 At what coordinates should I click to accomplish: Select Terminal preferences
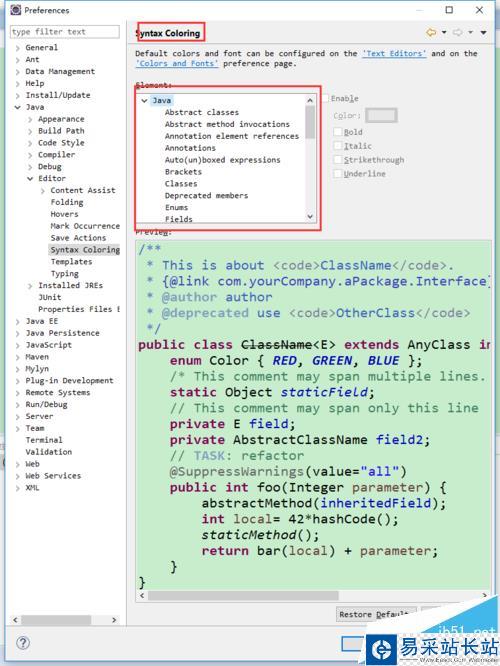(44, 440)
